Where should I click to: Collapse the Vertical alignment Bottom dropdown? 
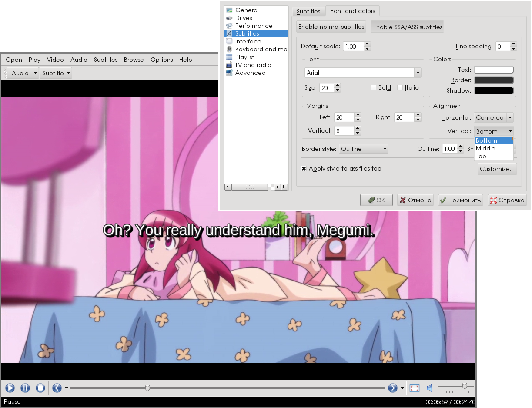[x=494, y=131]
